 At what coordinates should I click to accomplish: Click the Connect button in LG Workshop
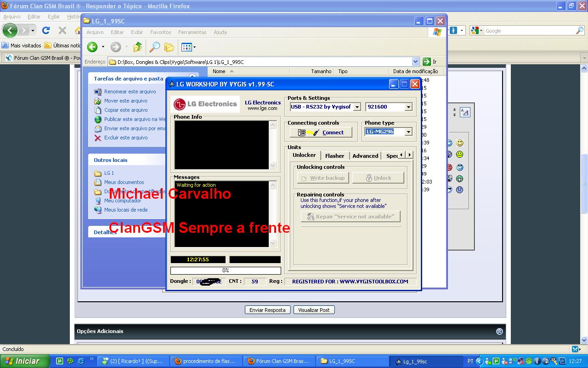click(321, 132)
